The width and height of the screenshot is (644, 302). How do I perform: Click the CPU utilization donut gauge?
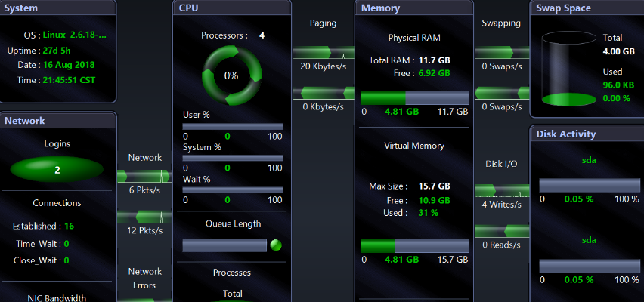click(231, 75)
